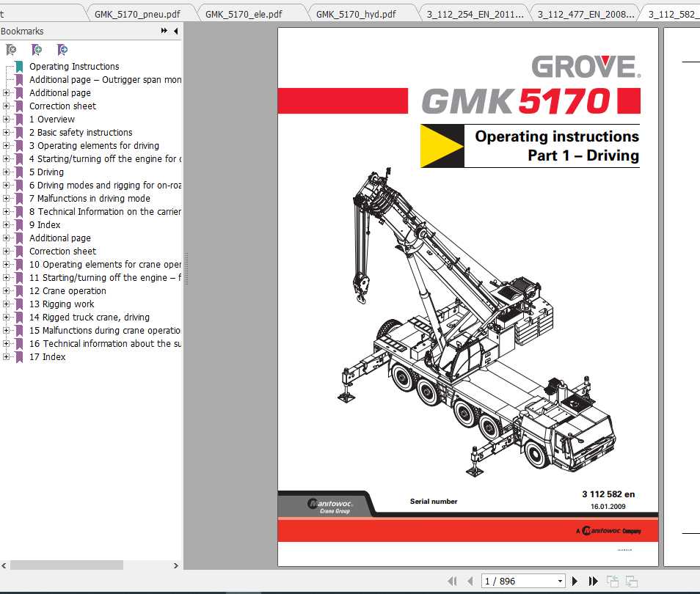Click the panel splitter grip between bookmarks and page
This screenshot has width=700, height=594.
pos(186,268)
